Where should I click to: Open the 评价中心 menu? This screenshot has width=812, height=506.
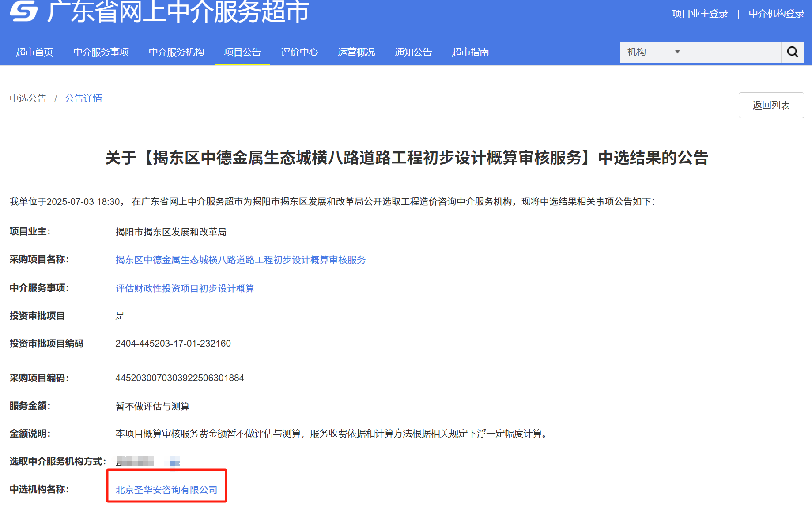(x=299, y=52)
